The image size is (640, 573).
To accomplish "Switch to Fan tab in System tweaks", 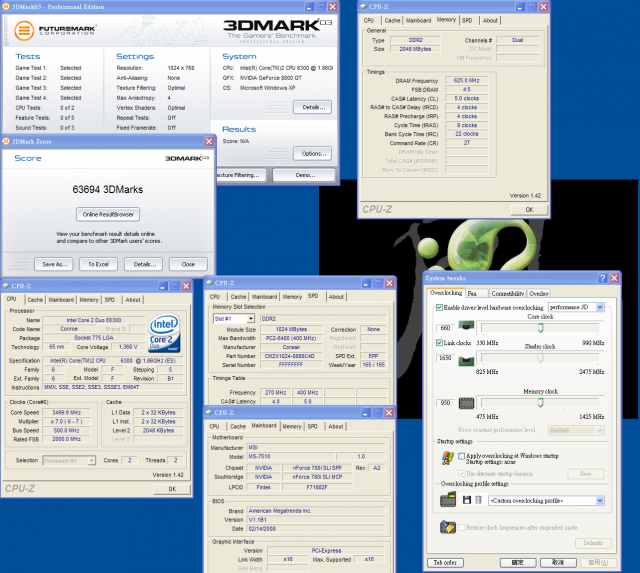I will point(477,293).
